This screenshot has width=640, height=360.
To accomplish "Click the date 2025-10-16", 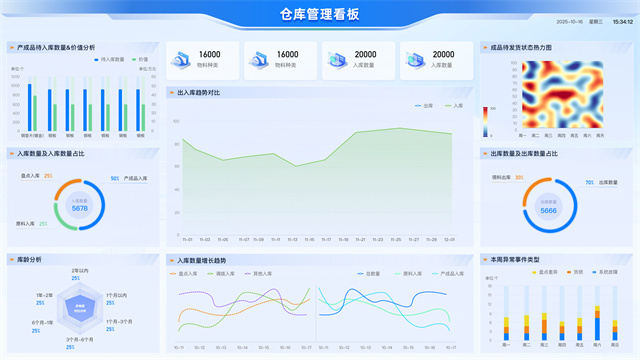I will 569,22.
